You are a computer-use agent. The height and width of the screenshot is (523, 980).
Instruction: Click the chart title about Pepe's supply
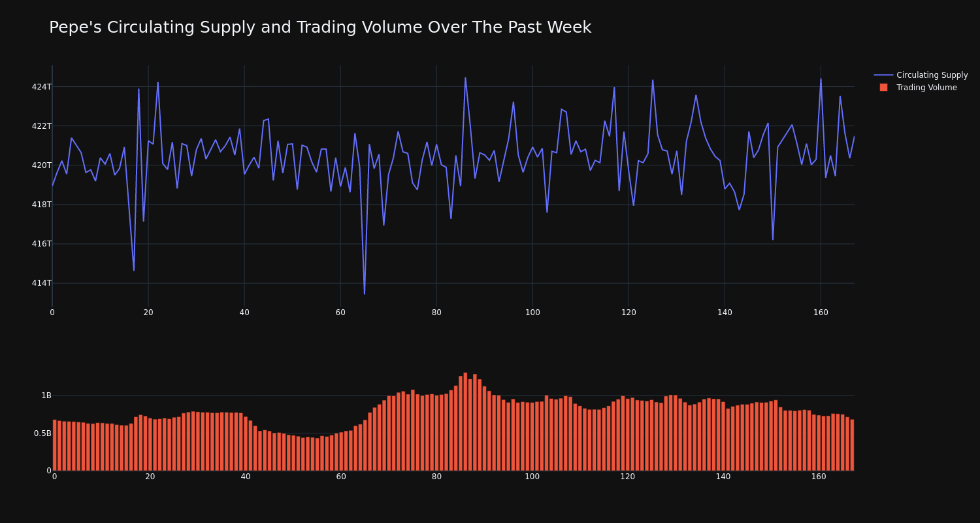(x=320, y=27)
